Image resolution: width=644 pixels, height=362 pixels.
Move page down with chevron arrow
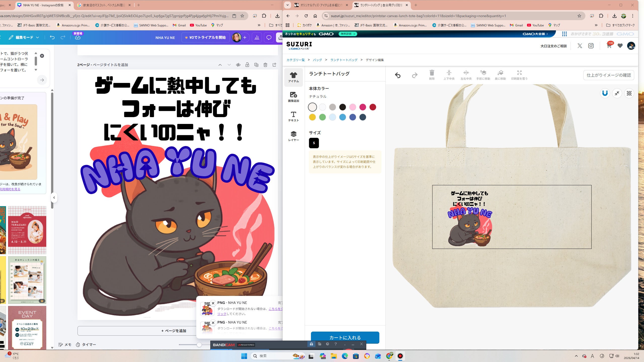click(x=229, y=65)
